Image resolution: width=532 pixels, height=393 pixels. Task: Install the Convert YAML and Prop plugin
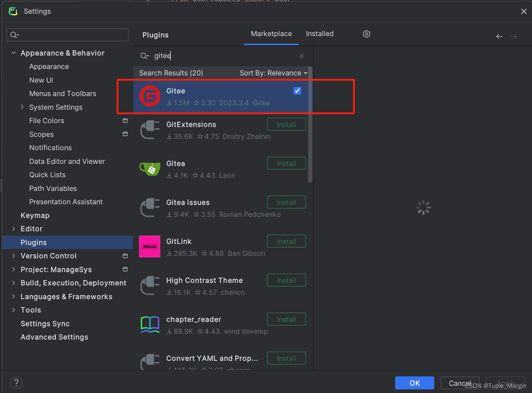pyautogui.click(x=287, y=358)
